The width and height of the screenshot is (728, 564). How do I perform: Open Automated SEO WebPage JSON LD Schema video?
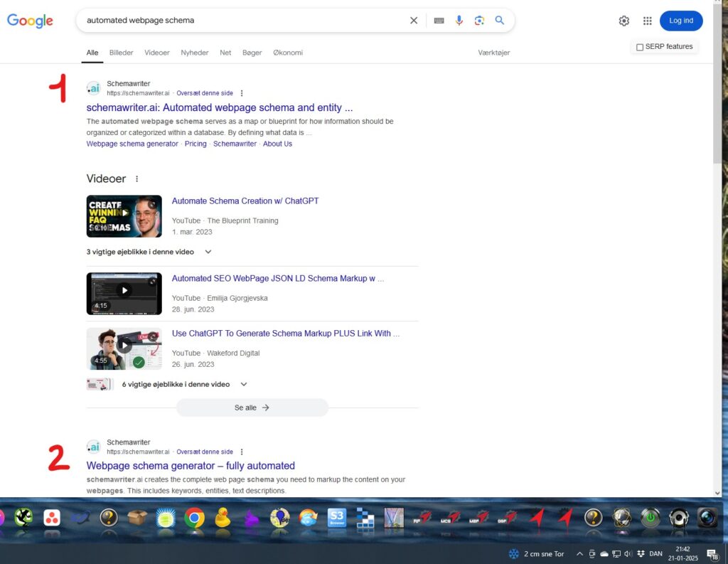point(278,278)
